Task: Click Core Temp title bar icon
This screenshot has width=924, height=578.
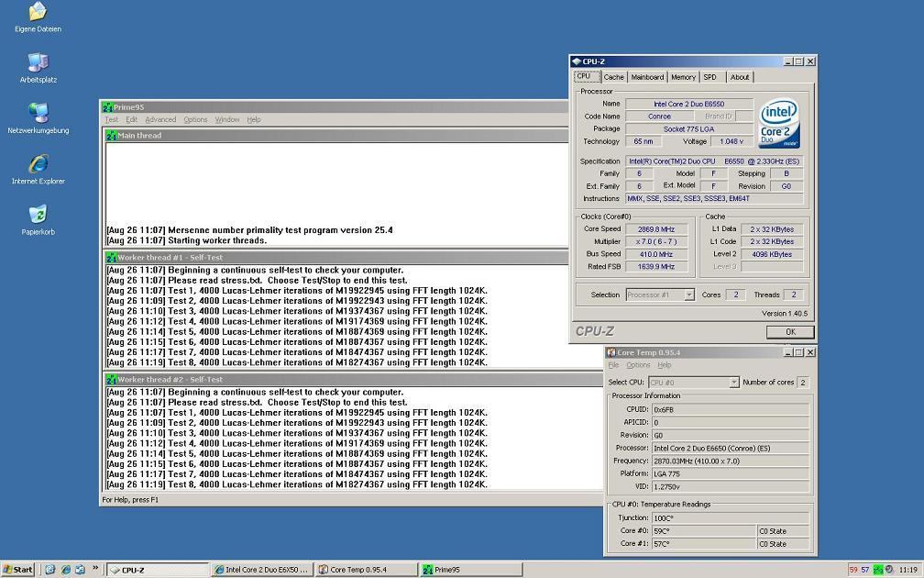Action: tap(611, 352)
